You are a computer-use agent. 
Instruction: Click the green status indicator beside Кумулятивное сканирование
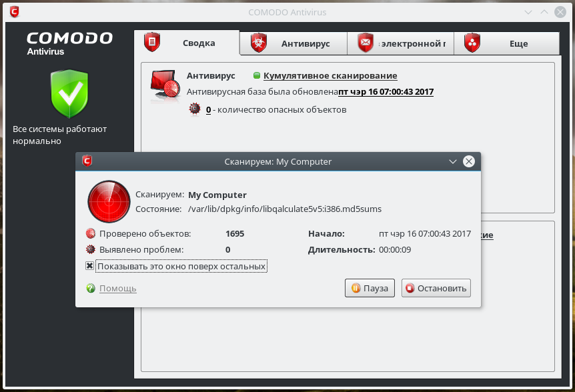click(x=257, y=75)
